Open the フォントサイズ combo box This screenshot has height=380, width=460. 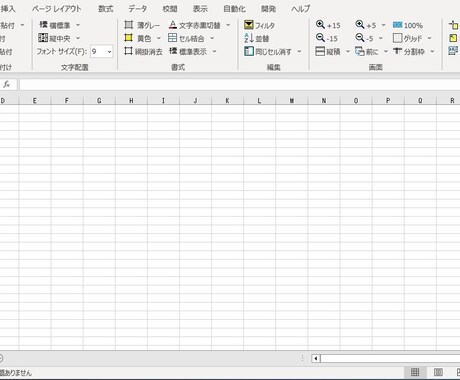pyautogui.click(x=102, y=52)
